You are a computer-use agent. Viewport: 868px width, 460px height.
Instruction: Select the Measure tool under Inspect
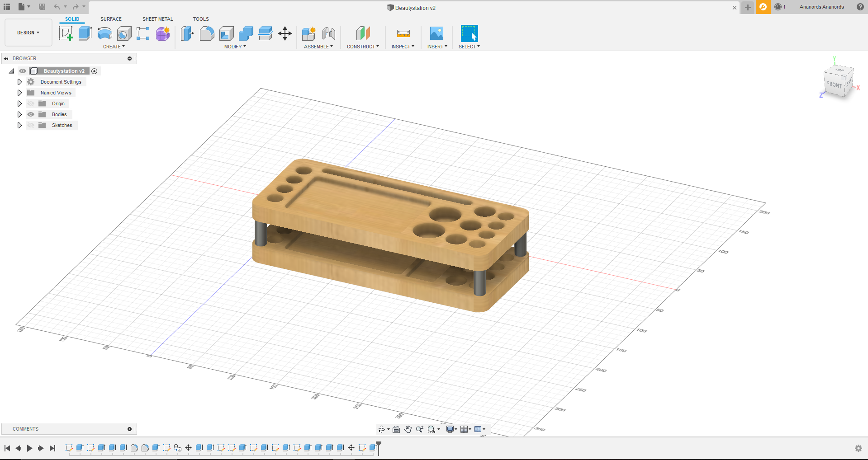[x=402, y=33]
